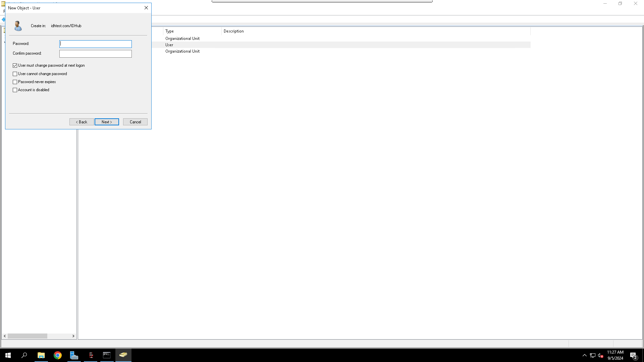This screenshot has width=644, height=362.
Task: Open Server Manager taskbar icon
Action: pyautogui.click(x=74, y=355)
